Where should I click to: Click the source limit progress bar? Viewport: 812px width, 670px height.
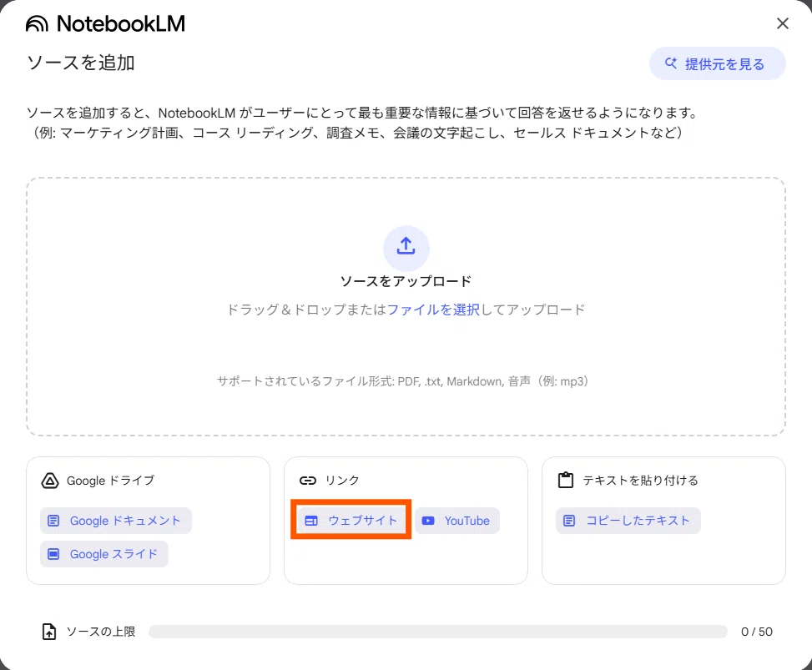pyautogui.click(x=437, y=632)
